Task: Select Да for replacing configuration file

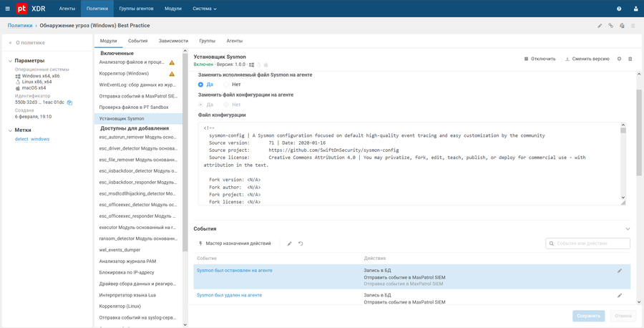Action: [201, 105]
